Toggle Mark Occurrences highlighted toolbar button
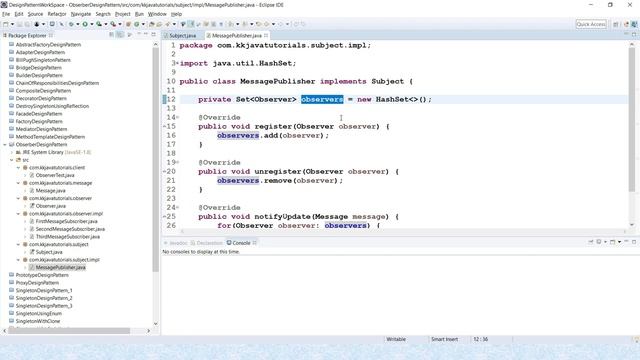This screenshot has height=360, width=640. click(x=191, y=24)
